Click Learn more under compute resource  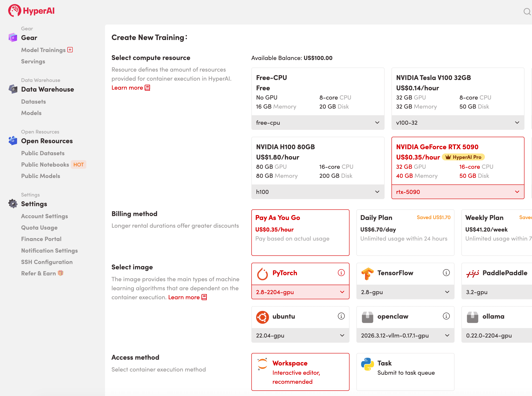(x=127, y=88)
